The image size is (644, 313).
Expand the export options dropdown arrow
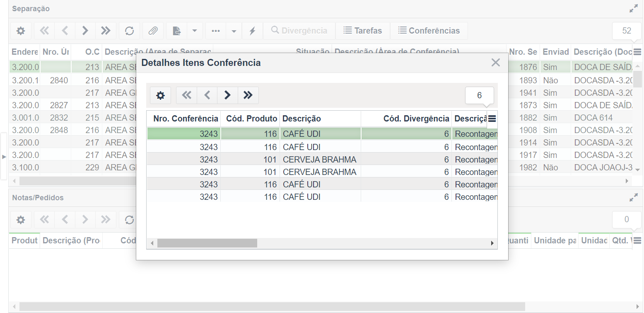click(x=195, y=31)
